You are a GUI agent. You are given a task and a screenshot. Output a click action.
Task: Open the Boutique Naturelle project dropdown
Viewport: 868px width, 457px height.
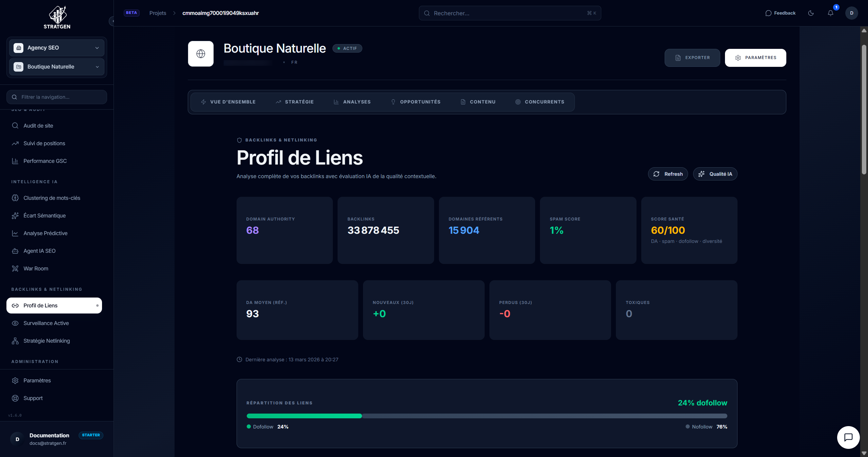click(x=56, y=66)
